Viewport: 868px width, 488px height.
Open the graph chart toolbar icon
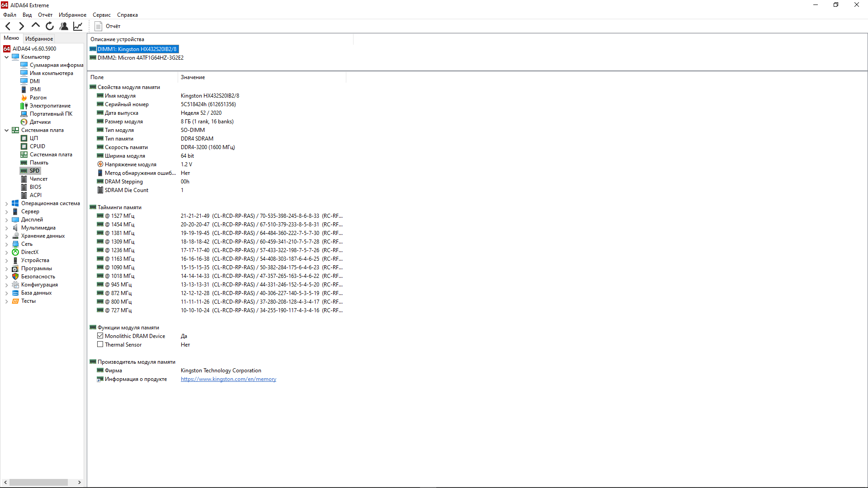78,26
